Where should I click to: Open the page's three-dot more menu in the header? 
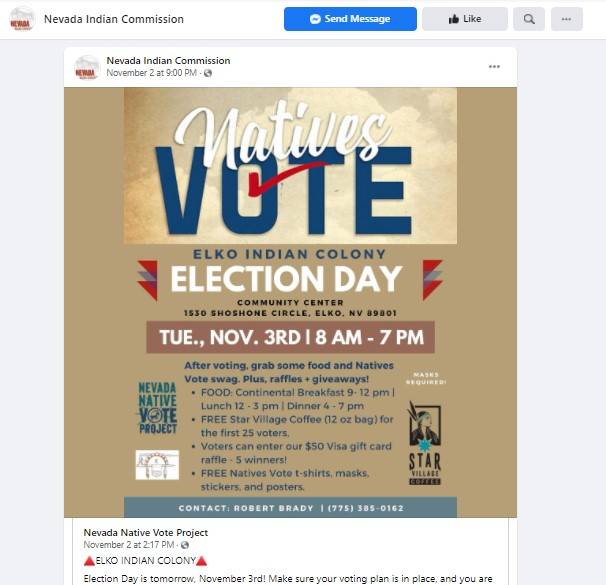pos(566,19)
